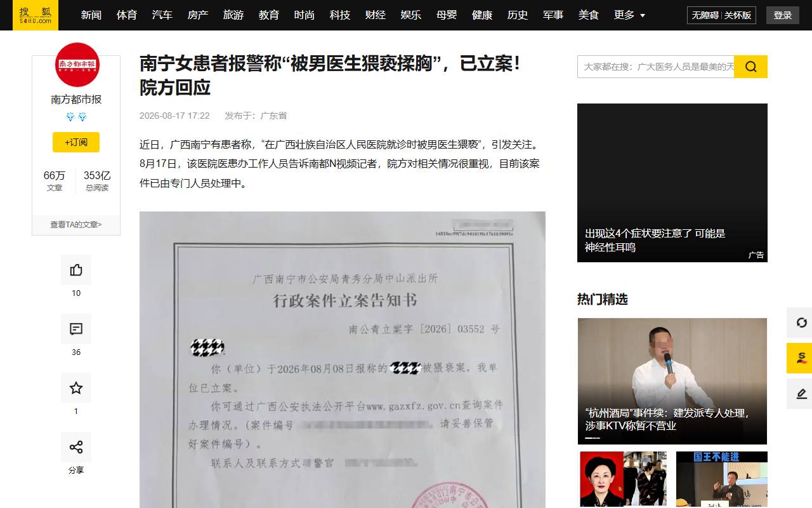
Task: Expand the 更多 navigation dropdown
Action: click(629, 15)
